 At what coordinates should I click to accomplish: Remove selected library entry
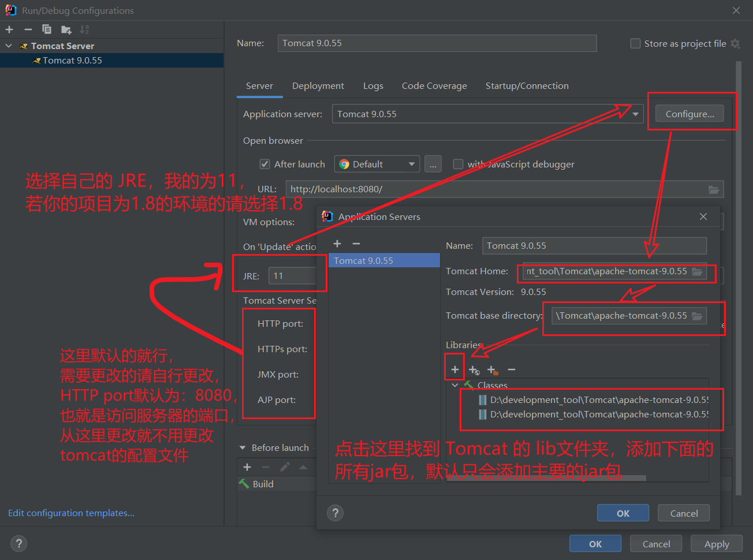tap(512, 369)
